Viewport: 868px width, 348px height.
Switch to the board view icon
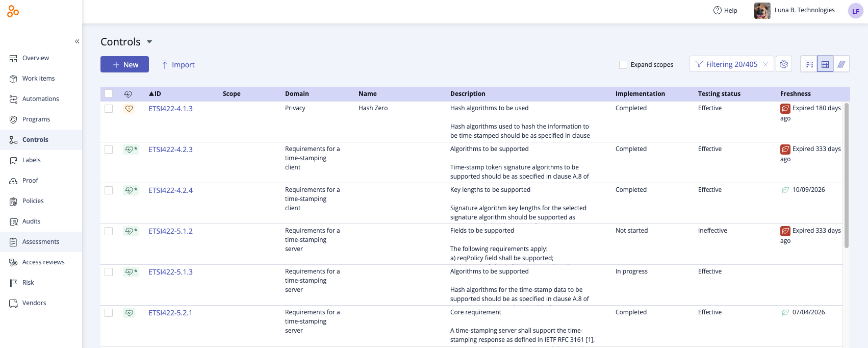[809, 64]
